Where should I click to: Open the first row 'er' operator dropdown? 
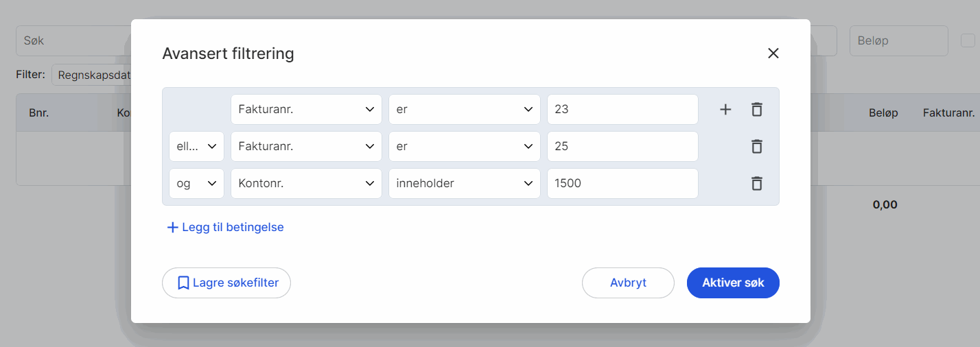pyautogui.click(x=464, y=110)
